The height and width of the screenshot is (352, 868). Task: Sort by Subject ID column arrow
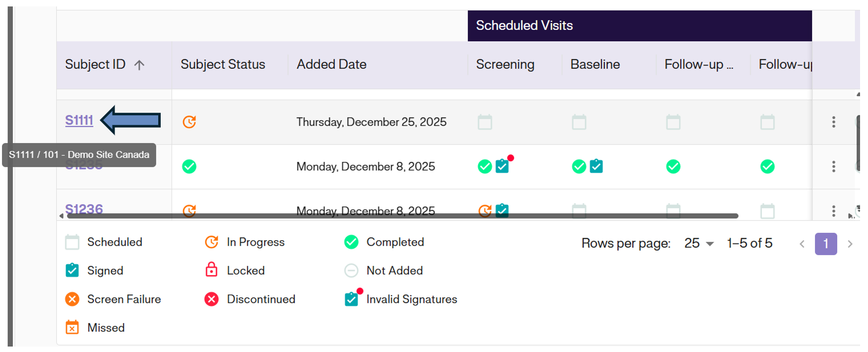139,65
